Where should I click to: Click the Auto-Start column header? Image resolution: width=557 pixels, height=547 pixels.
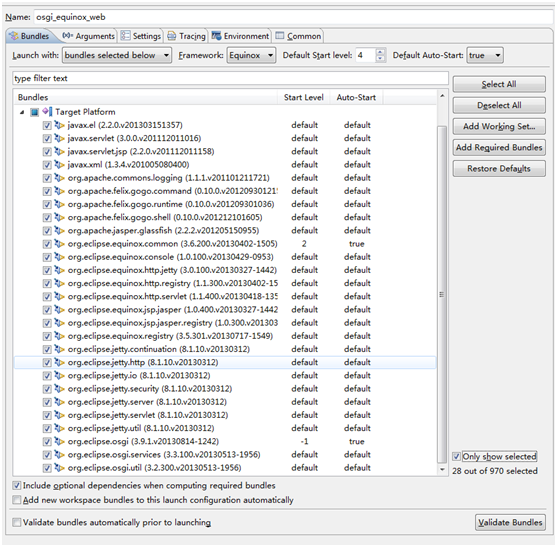coord(356,97)
